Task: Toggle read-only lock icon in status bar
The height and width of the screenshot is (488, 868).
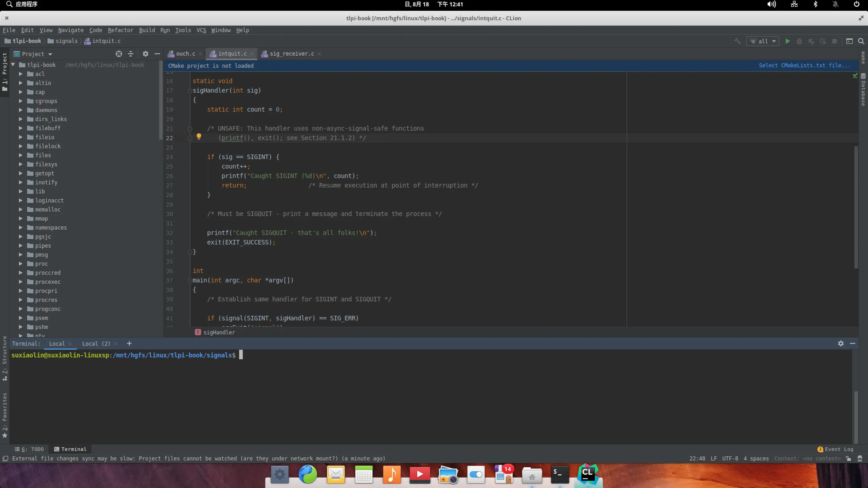Action: coord(848,459)
